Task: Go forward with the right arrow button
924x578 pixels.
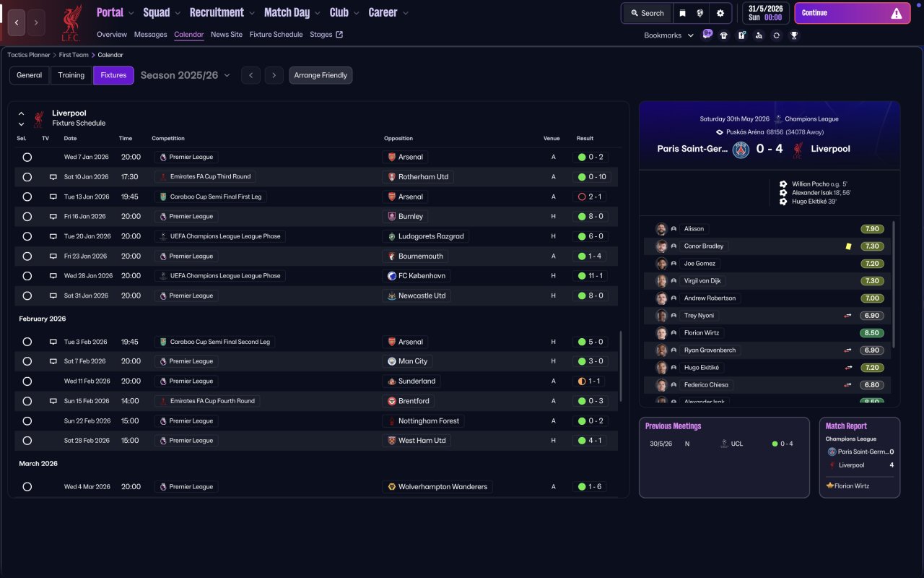Action: [37, 22]
